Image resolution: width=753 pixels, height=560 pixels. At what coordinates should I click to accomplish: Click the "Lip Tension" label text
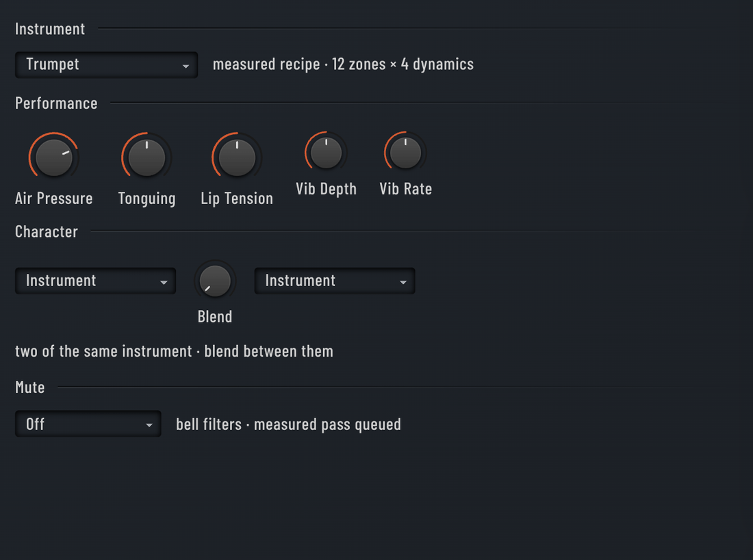tap(237, 199)
